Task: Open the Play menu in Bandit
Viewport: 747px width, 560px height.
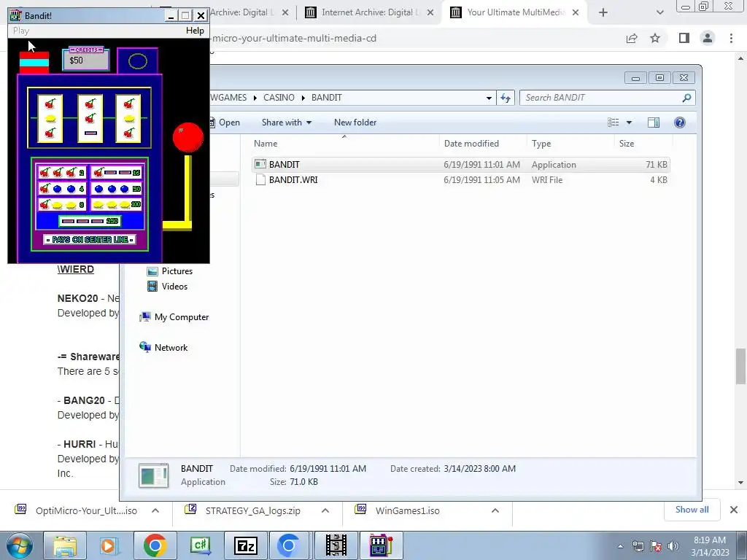Action: tap(21, 31)
